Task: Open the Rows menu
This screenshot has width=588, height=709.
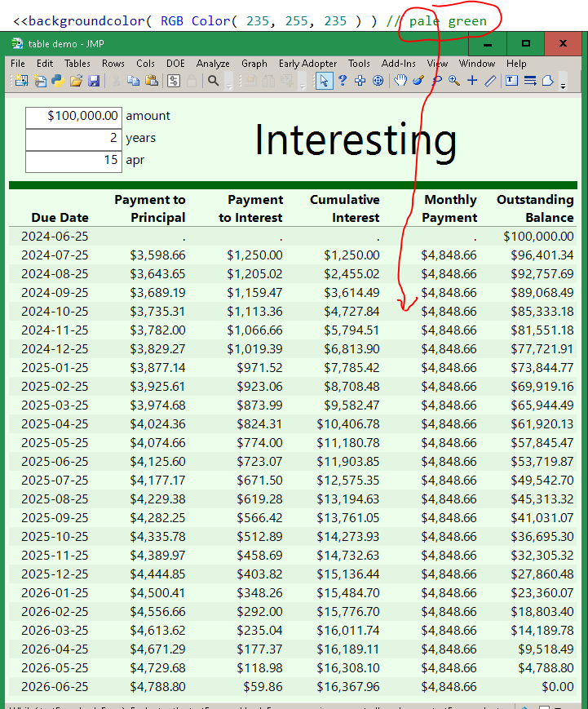Action: pos(113,64)
